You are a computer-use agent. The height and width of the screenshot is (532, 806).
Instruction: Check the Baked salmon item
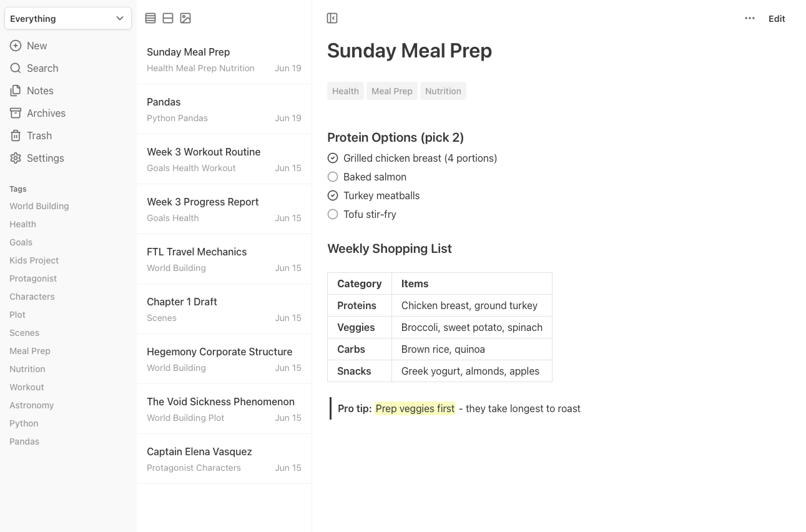coord(333,177)
